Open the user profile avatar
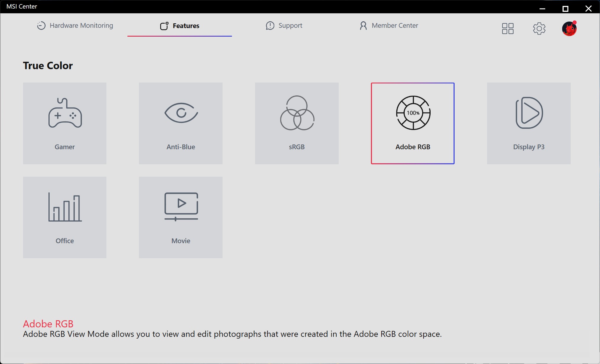This screenshot has height=364, width=600. coord(569,29)
